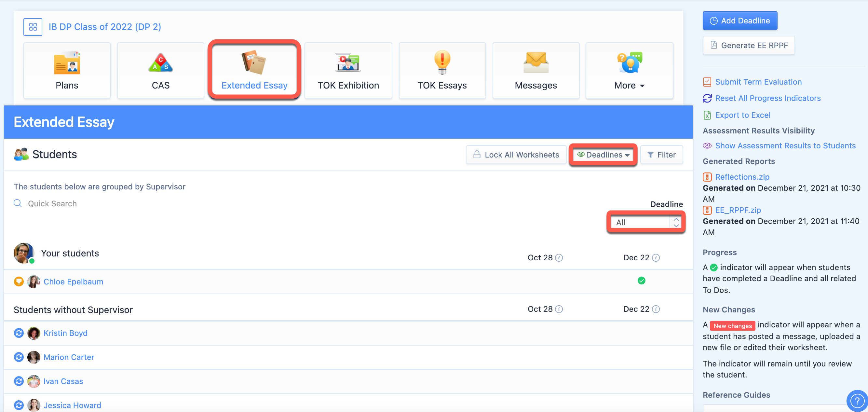The image size is (868, 412).
Task: Click sync icon beside Jessica Howard
Action: pyautogui.click(x=19, y=405)
